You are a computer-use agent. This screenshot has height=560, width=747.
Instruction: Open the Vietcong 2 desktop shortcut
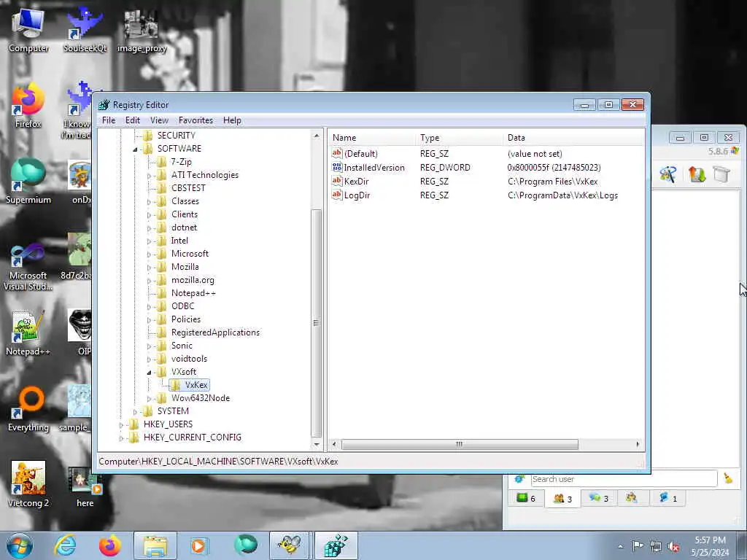tap(28, 484)
